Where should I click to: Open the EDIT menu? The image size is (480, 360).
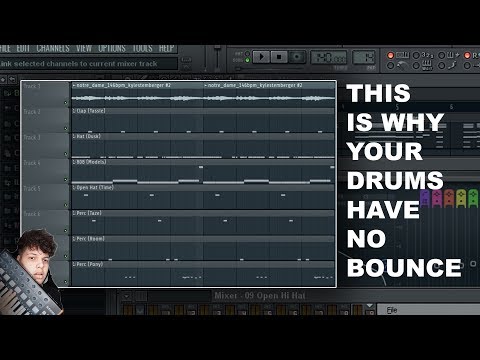23,49
